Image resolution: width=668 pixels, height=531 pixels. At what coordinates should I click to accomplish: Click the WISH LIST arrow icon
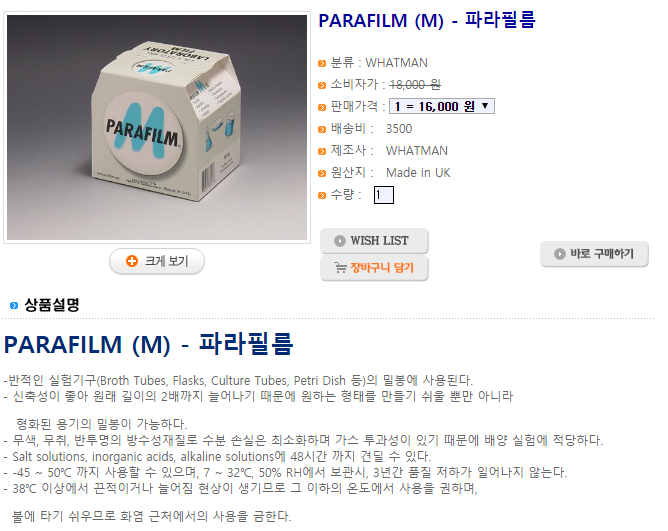coord(340,241)
